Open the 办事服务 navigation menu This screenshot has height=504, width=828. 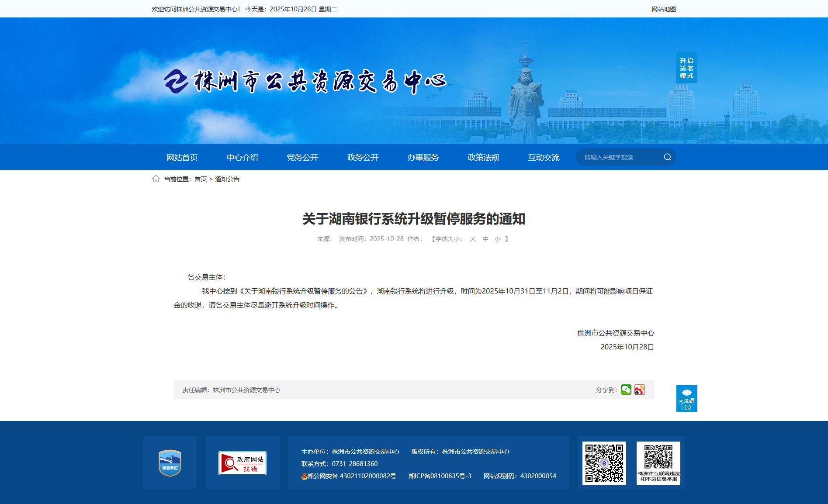(x=423, y=157)
